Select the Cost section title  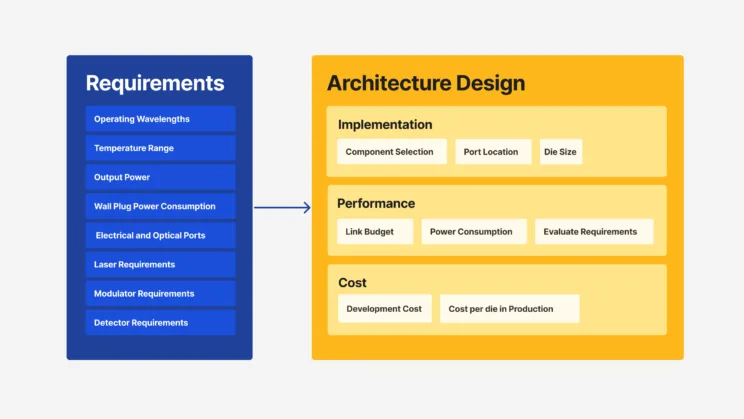[352, 283]
